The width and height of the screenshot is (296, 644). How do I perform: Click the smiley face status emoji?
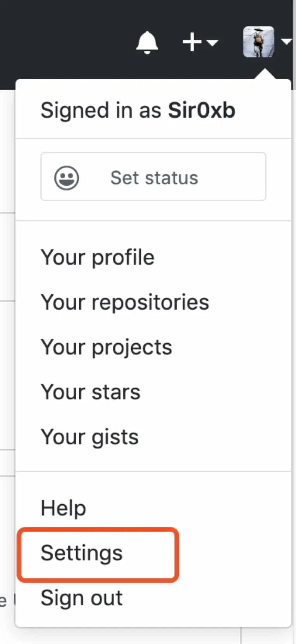click(x=67, y=178)
